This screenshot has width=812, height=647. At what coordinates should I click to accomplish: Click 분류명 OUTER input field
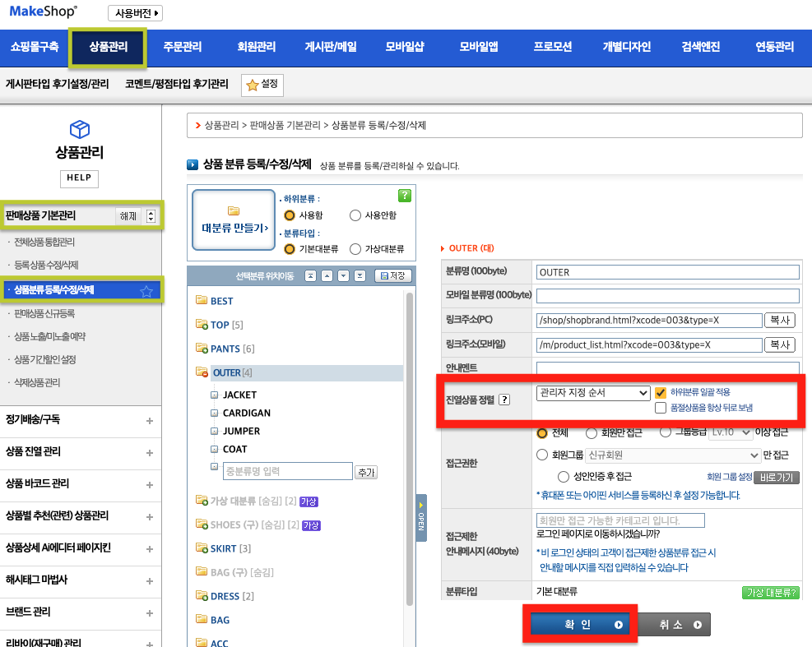(667, 272)
